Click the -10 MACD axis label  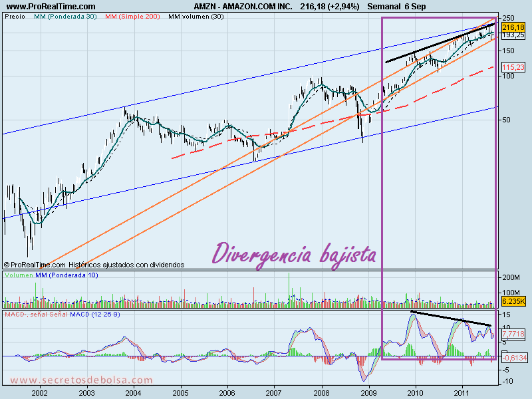point(507,381)
